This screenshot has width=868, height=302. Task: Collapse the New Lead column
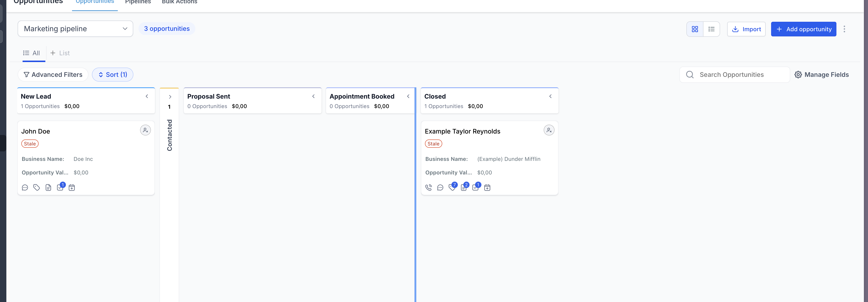coord(147,97)
